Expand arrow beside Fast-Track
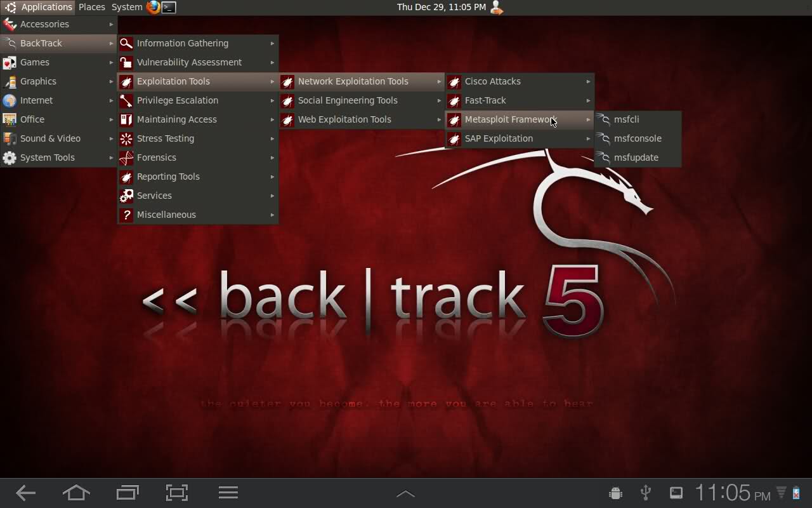Screen dimensions: 812x508 [588, 100]
